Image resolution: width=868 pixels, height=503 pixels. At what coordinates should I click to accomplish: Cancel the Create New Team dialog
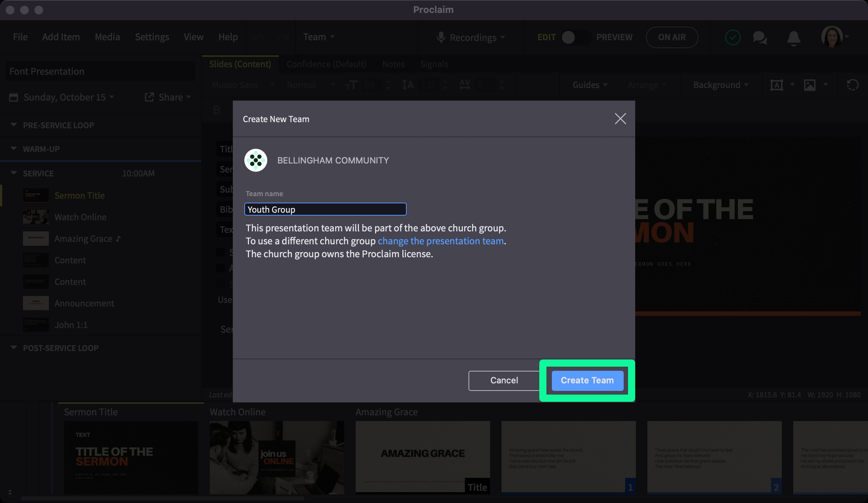tap(504, 380)
